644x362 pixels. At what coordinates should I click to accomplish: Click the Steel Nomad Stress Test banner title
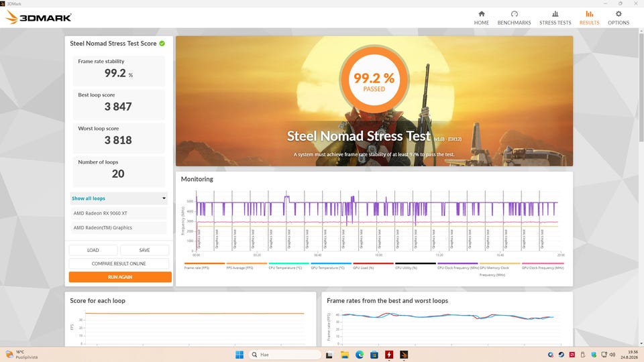point(358,136)
